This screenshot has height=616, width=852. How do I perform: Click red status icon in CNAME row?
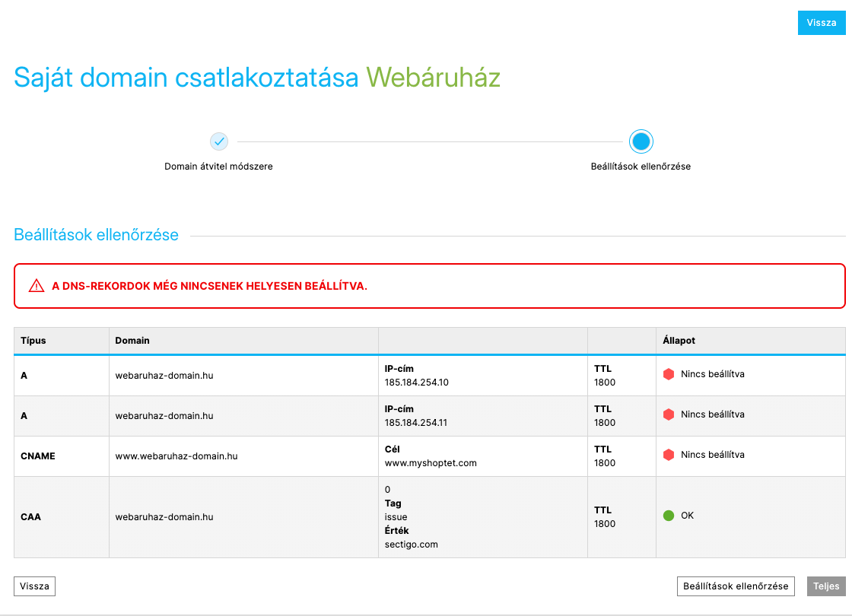coord(669,455)
